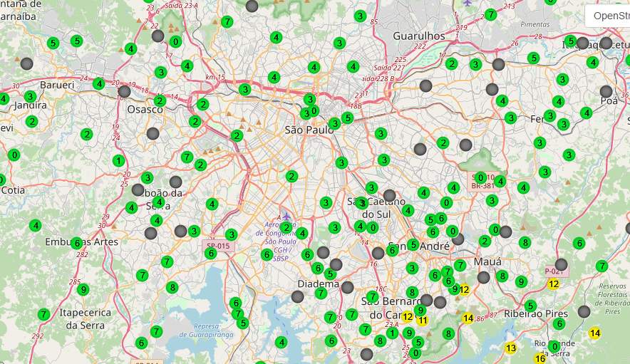Select green 4 marker on Taboão da Serra

(159, 202)
